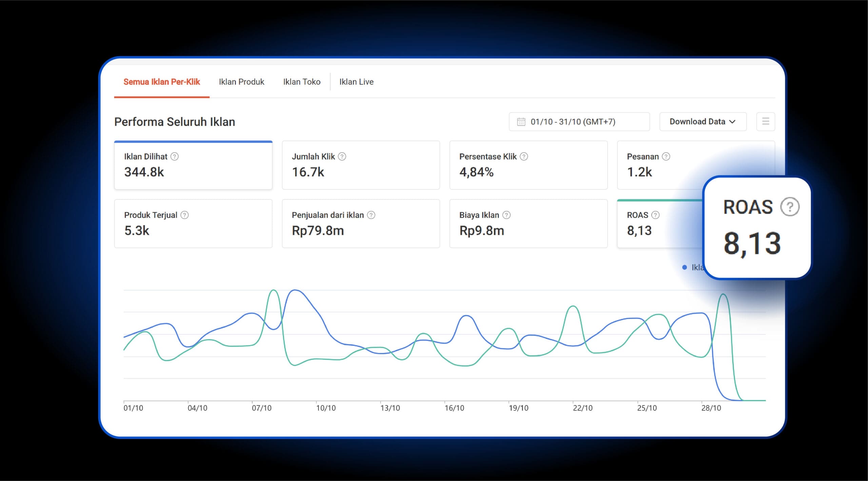868x481 pixels.
Task: Click the blue legend dot in chart
Action: coord(684,267)
